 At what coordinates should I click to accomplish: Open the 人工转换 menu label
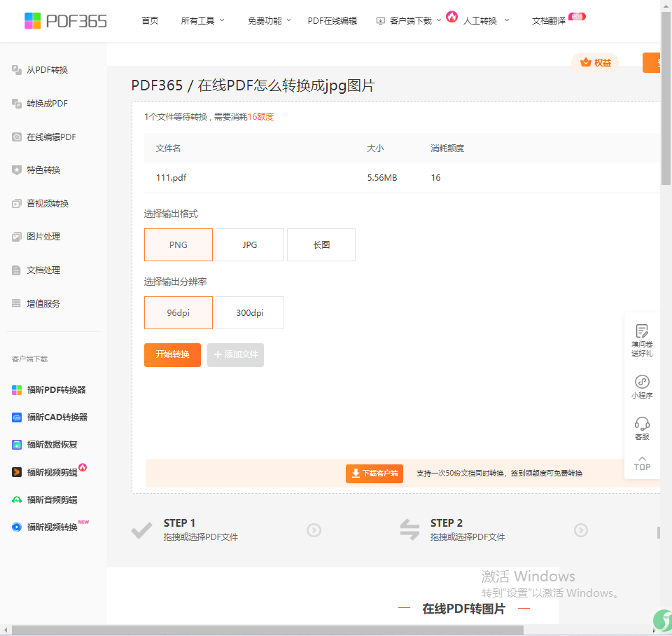(x=480, y=20)
